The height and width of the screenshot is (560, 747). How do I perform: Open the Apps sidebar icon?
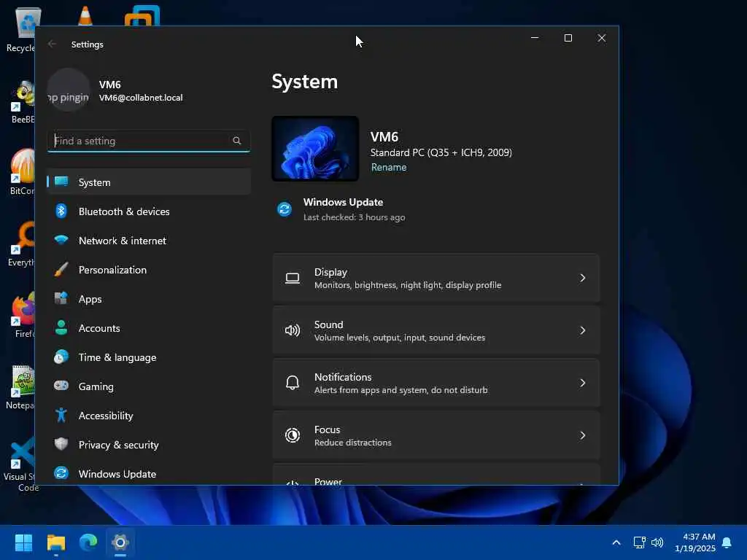(61, 298)
